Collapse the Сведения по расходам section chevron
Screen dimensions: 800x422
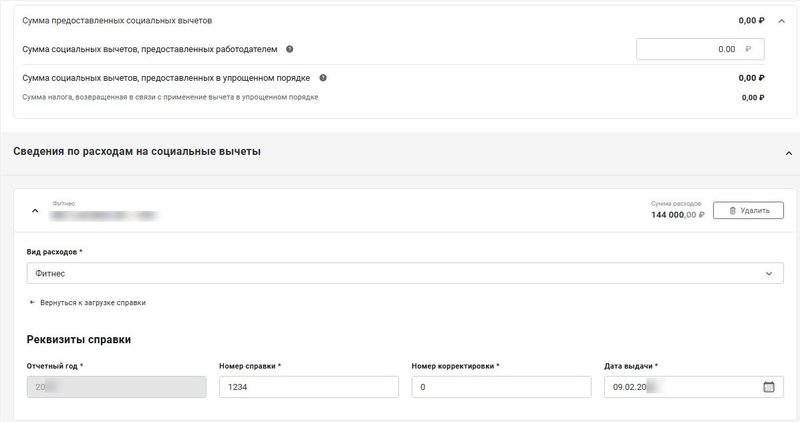787,152
